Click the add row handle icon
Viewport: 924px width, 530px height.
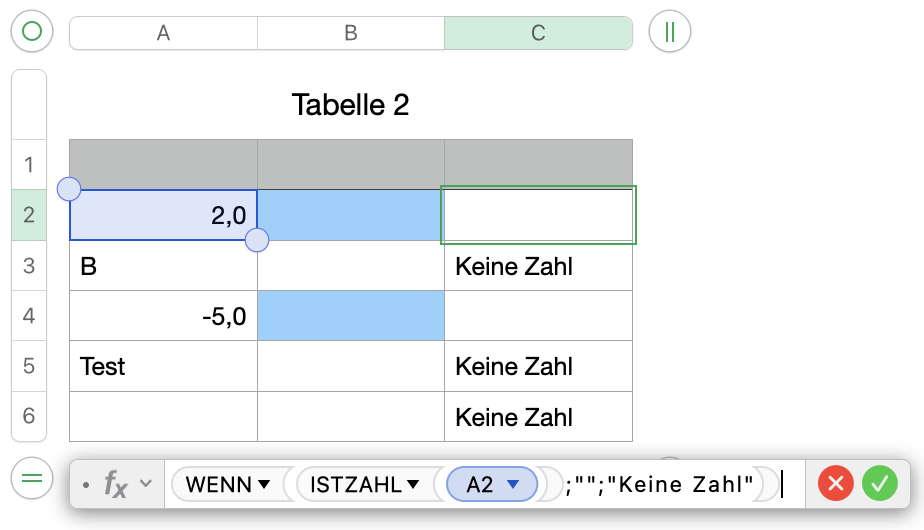point(32,478)
